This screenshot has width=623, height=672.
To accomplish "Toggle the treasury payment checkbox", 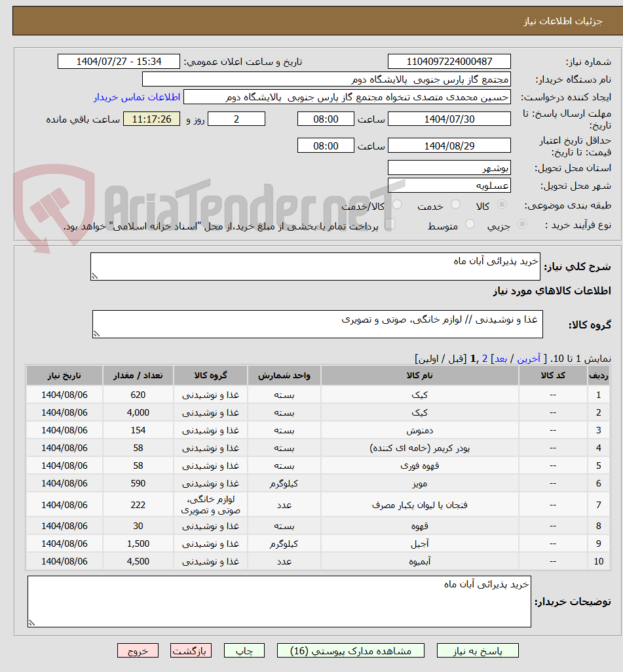I will 390,223.
